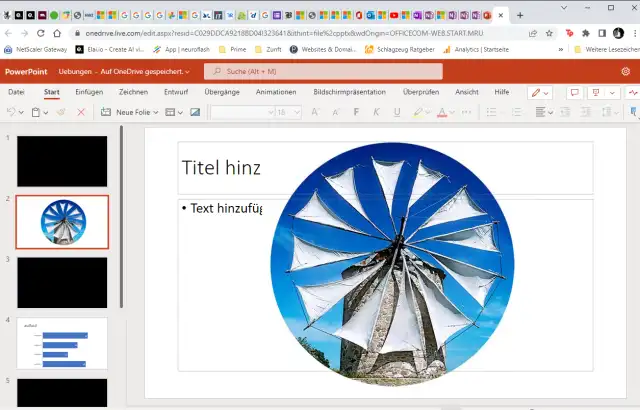Viewport: 640px width, 410px height.
Task: Open the Bildschirmpräsentation tab
Action: point(349,92)
